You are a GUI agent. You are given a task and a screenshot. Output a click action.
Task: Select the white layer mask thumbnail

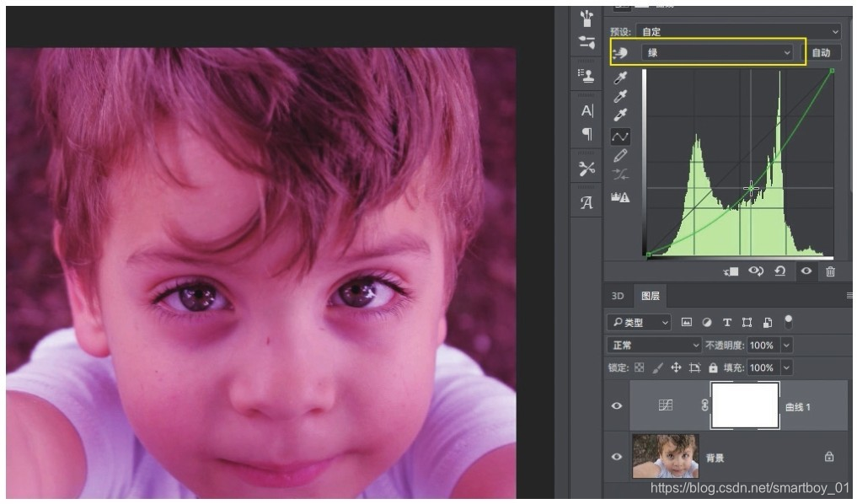[744, 405]
